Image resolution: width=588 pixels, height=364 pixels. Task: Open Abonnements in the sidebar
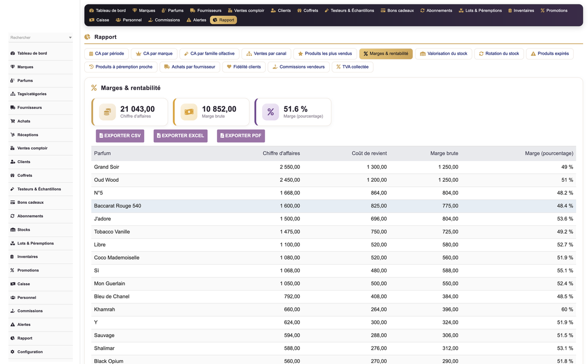(40, 216)
